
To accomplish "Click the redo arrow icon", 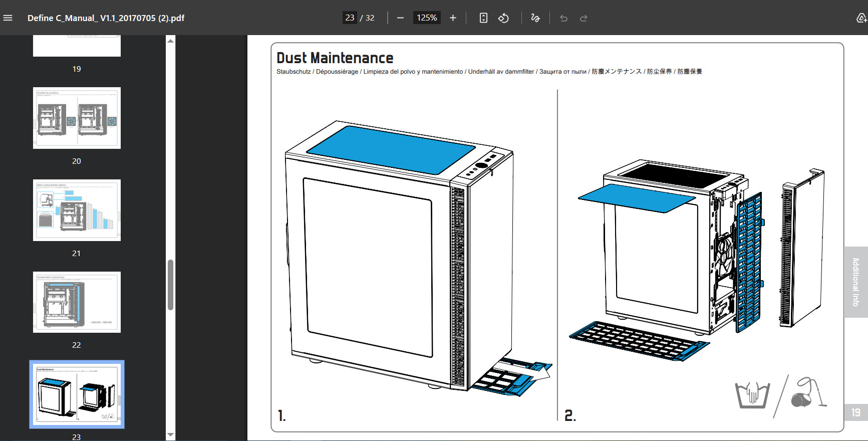I will click(584, 18).
